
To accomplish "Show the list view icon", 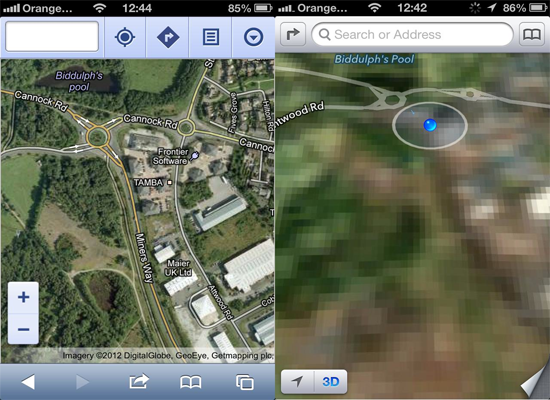I will (211, 37).
